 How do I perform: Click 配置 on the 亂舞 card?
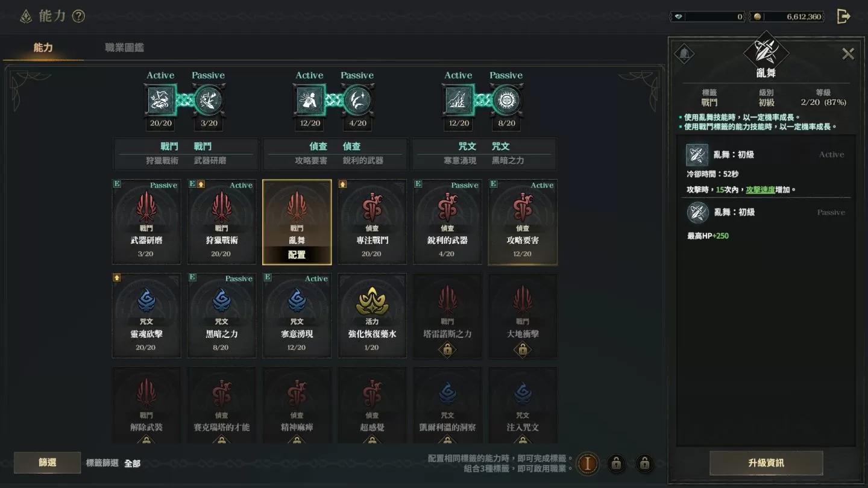pos(297,255)
